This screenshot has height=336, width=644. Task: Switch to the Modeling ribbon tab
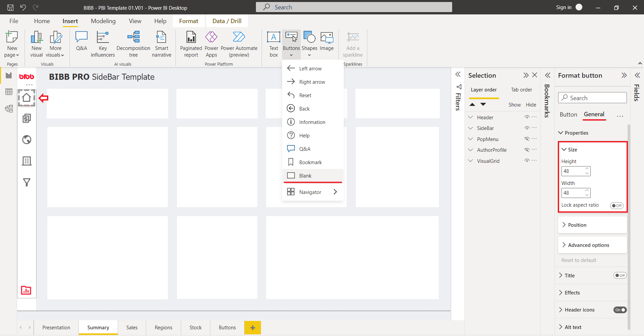click(103, 21)
